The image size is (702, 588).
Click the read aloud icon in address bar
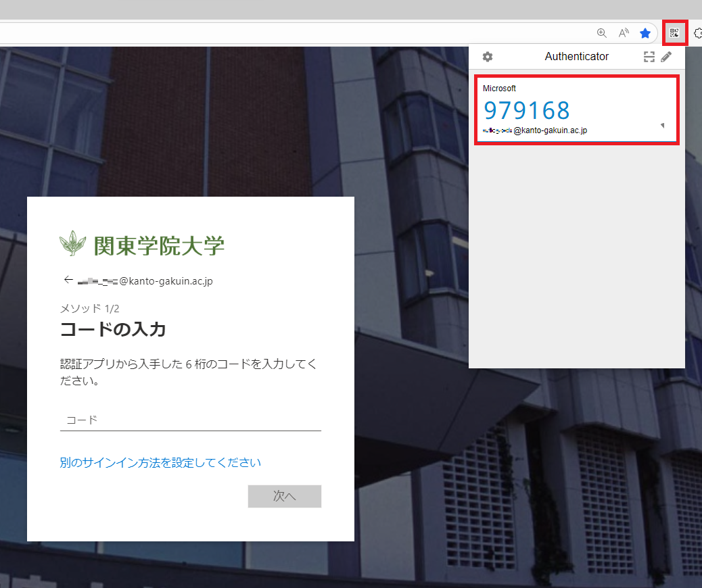(x=624, y=33)
